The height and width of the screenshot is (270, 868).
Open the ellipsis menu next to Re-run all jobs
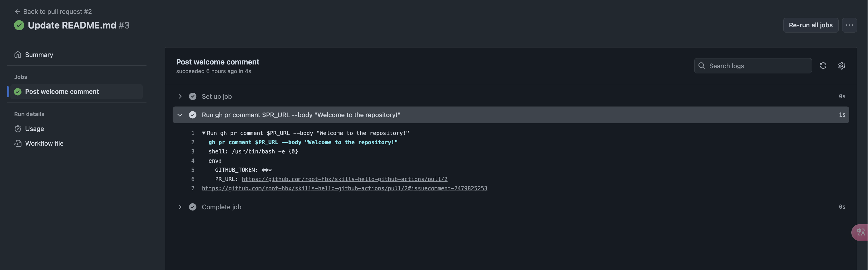click(x=850, y=25)
